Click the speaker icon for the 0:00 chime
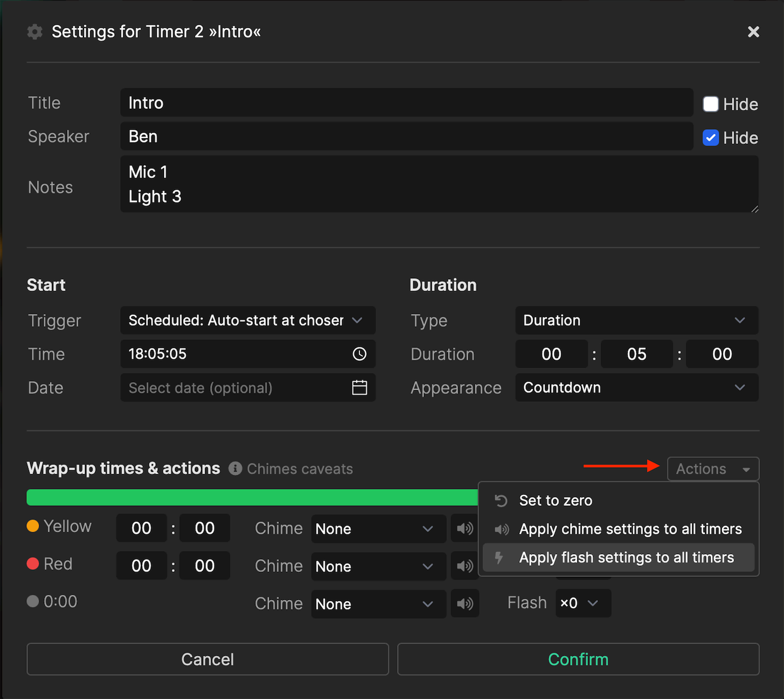 464,603
